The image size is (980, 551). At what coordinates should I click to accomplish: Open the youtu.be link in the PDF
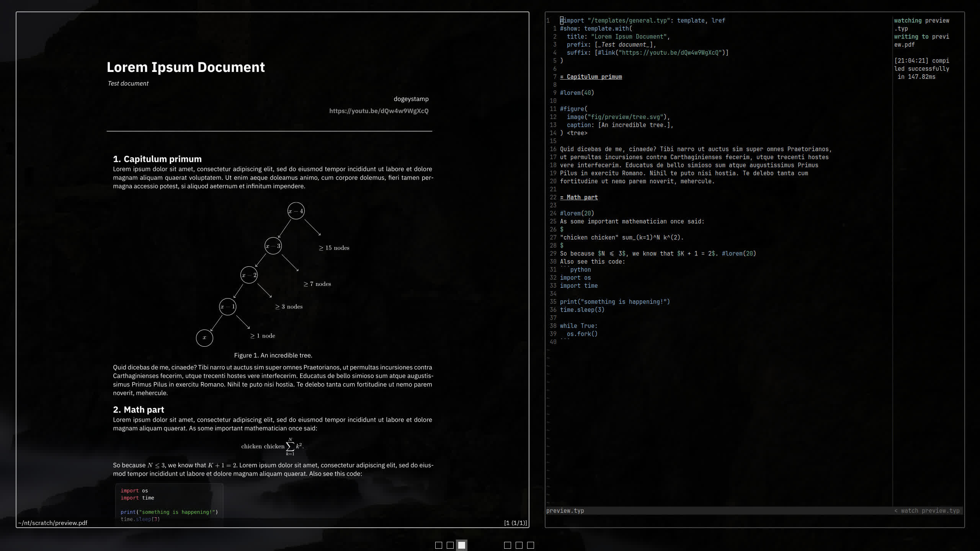click(379, 111)
